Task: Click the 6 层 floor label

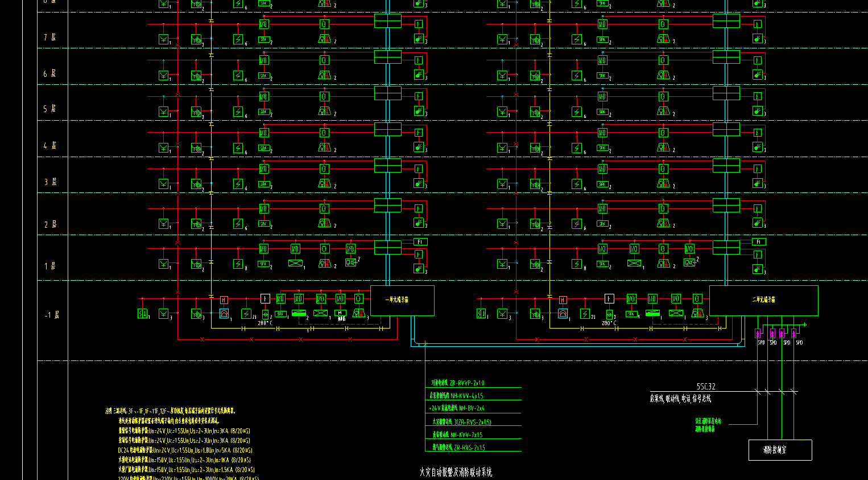Action: click(50, 73)
